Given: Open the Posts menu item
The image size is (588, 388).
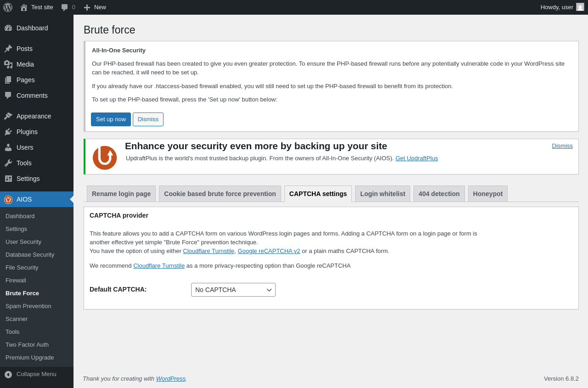Looking at the screenshot, I should 37,49.
